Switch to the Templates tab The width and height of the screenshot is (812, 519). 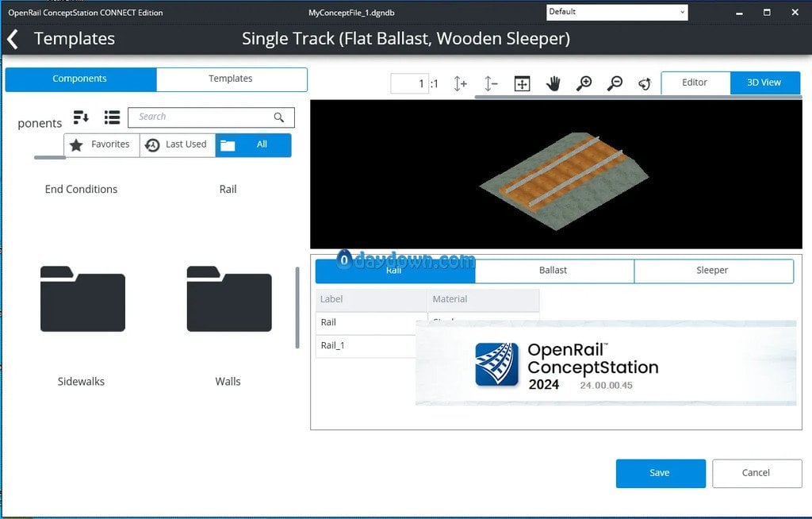pyautogui.click(x=231, y=79)
